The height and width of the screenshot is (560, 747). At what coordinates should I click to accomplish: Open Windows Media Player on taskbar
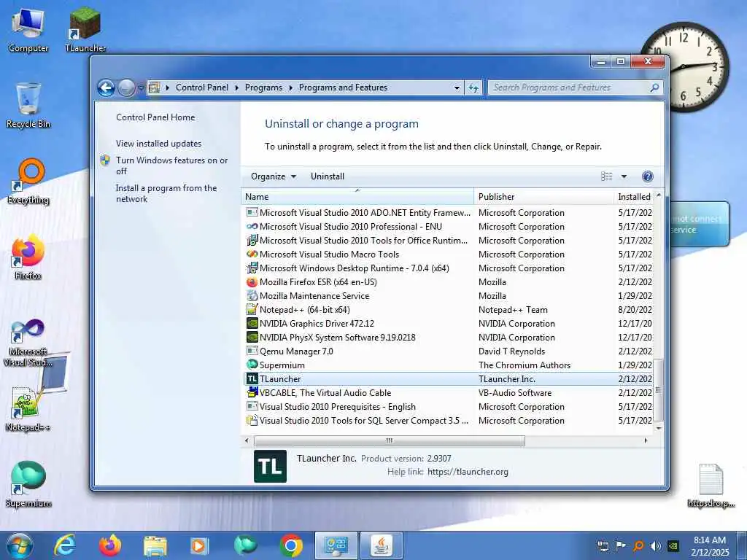point(199,545)
